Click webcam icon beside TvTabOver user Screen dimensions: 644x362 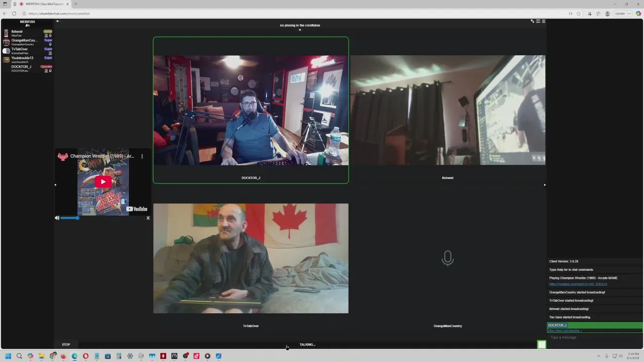click(x=50, y=53)
